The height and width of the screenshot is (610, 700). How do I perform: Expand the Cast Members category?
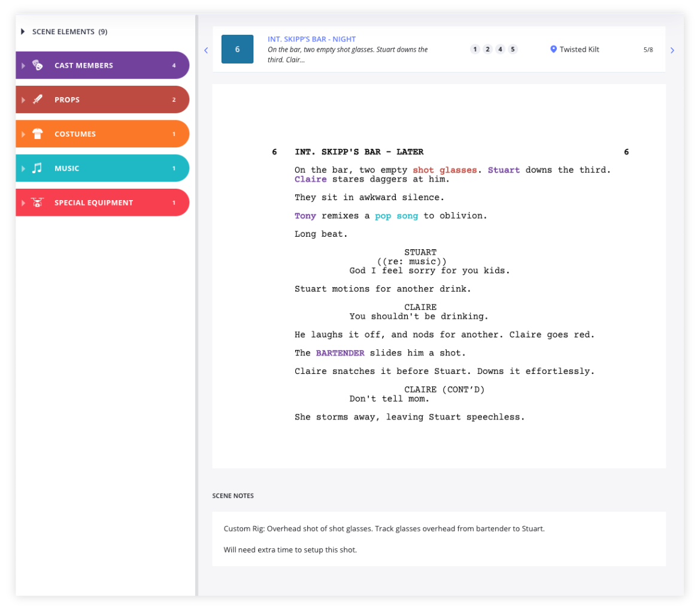click(23, 65)
